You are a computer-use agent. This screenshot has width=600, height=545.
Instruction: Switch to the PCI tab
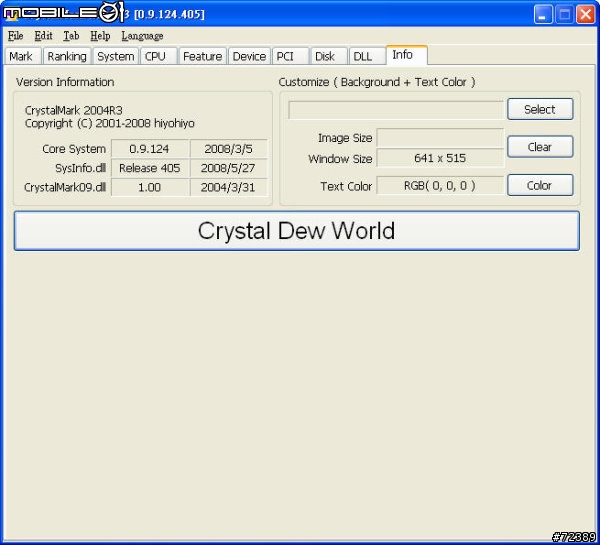[x=290, y=56]
